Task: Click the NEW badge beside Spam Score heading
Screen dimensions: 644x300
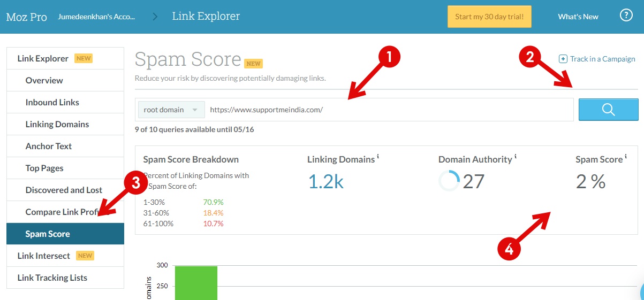Action: coord(253,64)
